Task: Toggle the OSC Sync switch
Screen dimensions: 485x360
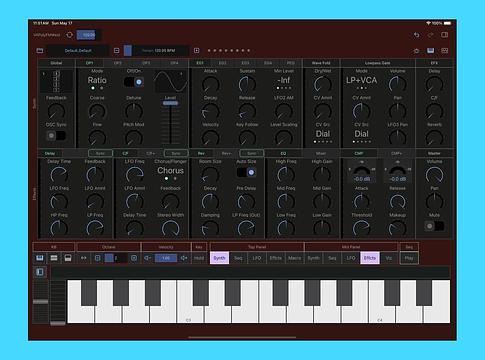Action: pyautogui.click(x=56, y=136)
